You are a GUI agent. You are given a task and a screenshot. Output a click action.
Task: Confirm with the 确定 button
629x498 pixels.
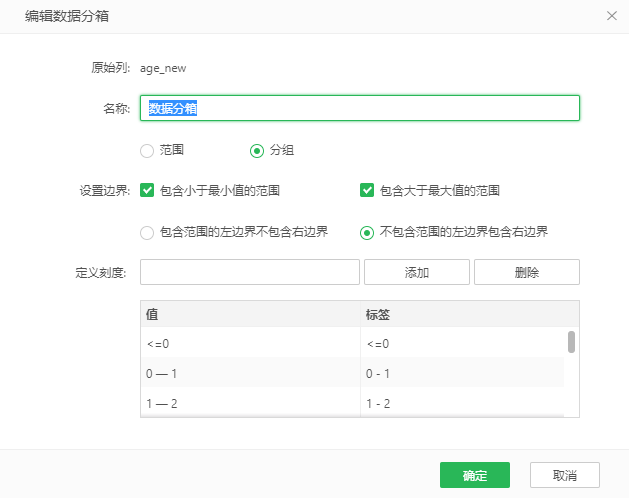click(x=475, y=475)
